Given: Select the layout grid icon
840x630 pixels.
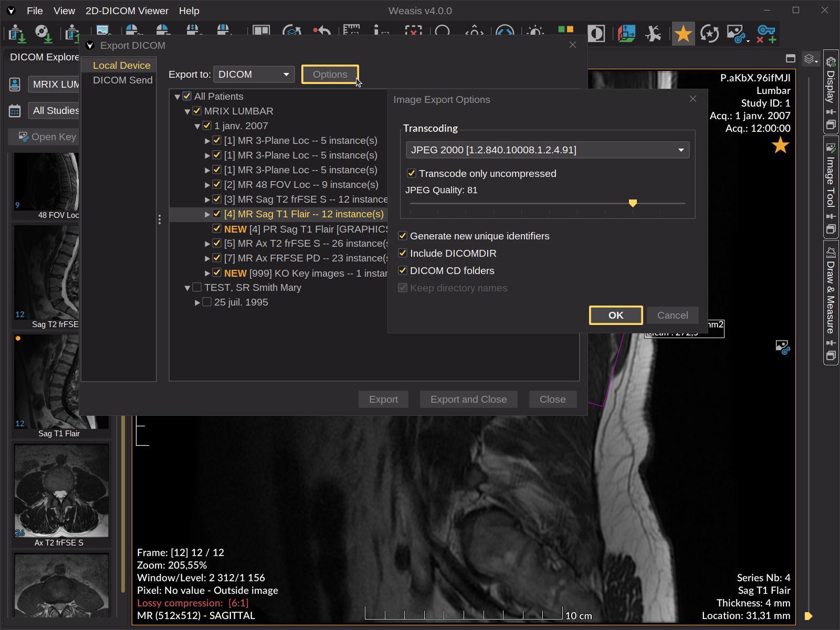Looking at the screenshot, I should pyautogui.click(x=260, y=33).
